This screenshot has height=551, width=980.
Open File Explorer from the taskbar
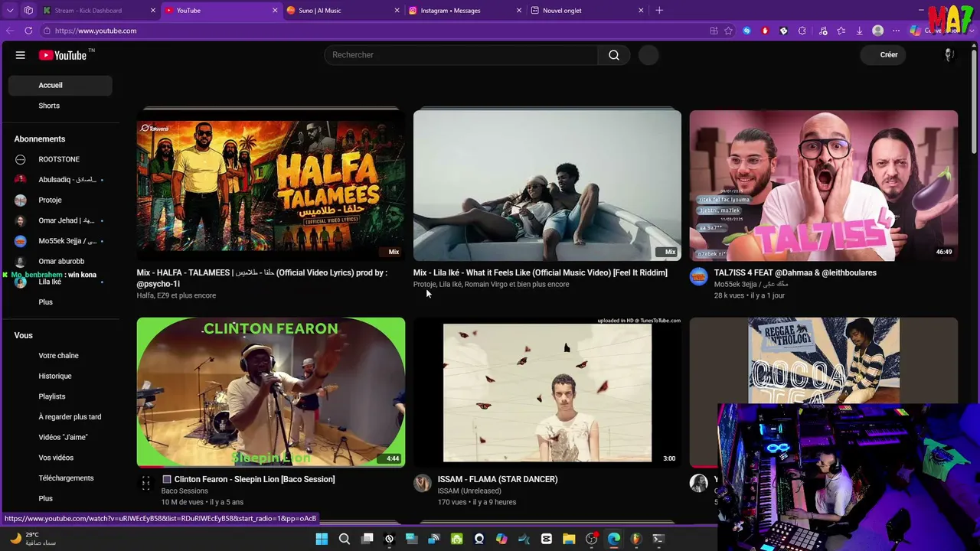pyautogui.click(x=569, y=539)
